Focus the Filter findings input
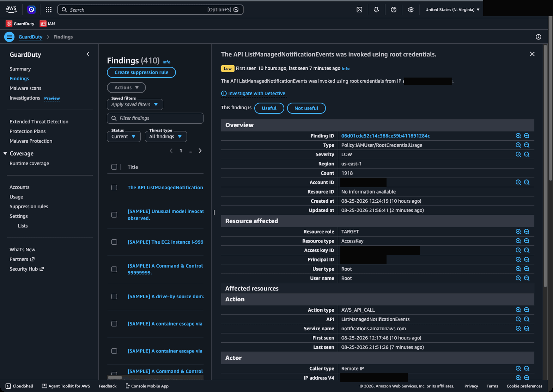The width and height of the screenshot is (553, 392). (155, 118)
